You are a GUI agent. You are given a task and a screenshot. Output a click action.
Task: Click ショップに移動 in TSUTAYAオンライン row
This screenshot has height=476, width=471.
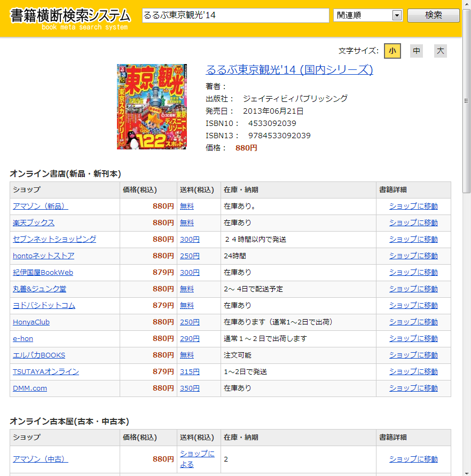click(413, 371)
